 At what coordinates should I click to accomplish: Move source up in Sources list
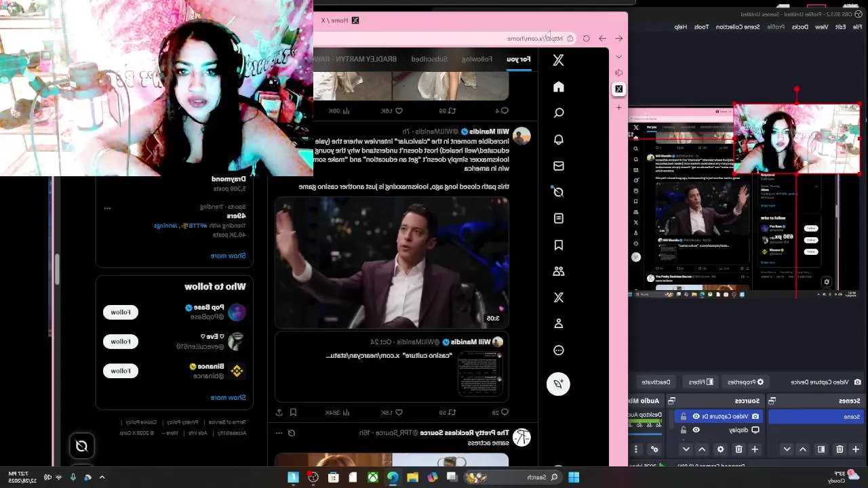[702, 449]
